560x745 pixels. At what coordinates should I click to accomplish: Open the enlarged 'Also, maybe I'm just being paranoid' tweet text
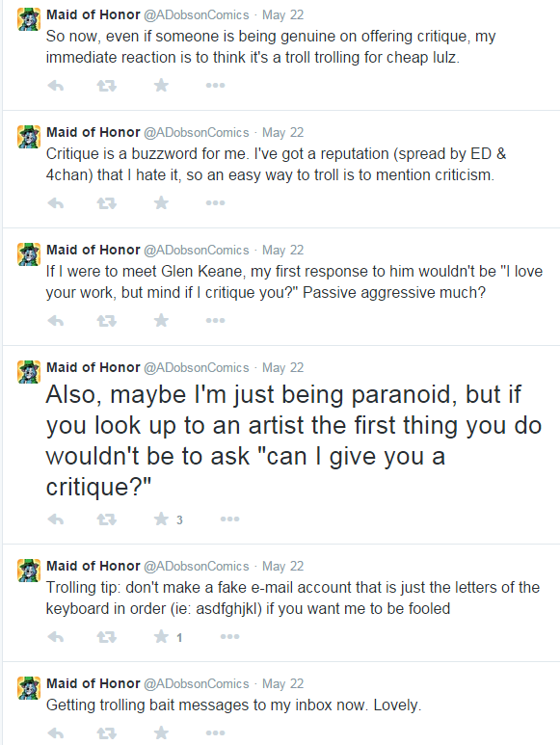click(x=294, y=440)
